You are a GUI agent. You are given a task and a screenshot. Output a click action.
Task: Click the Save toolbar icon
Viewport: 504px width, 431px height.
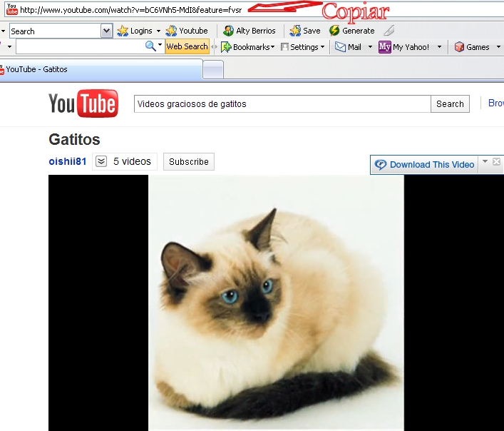(295, 31)
